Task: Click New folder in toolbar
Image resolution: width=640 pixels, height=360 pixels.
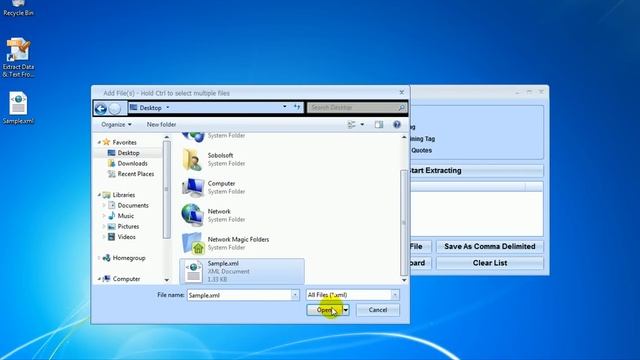Action: [161, 124]
